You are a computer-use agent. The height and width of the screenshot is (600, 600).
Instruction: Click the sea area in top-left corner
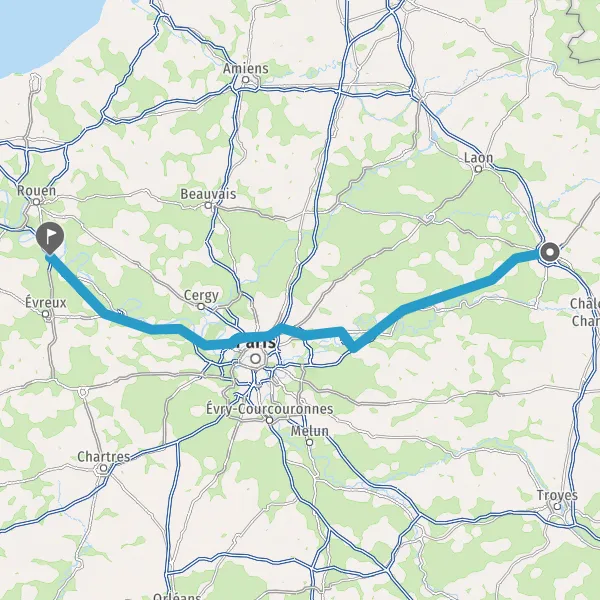click(38, 27)
